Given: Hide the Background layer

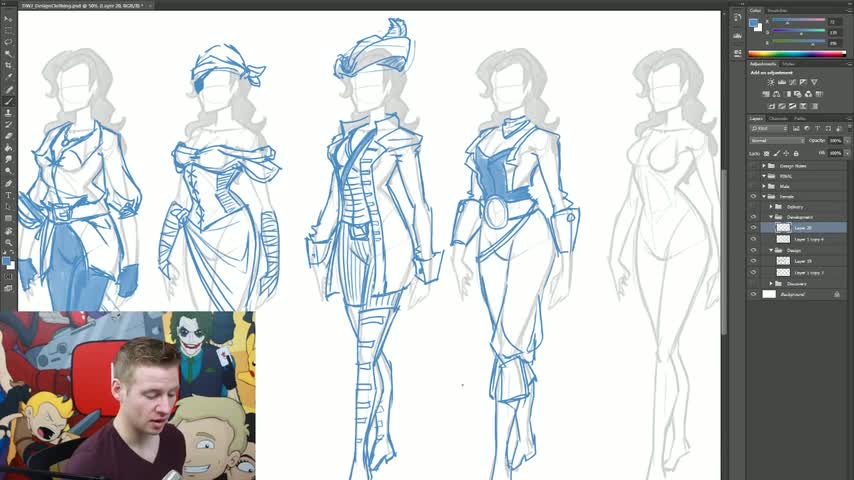Looking at the screenshot, I should pyautogui.click(x=754, y=294).
